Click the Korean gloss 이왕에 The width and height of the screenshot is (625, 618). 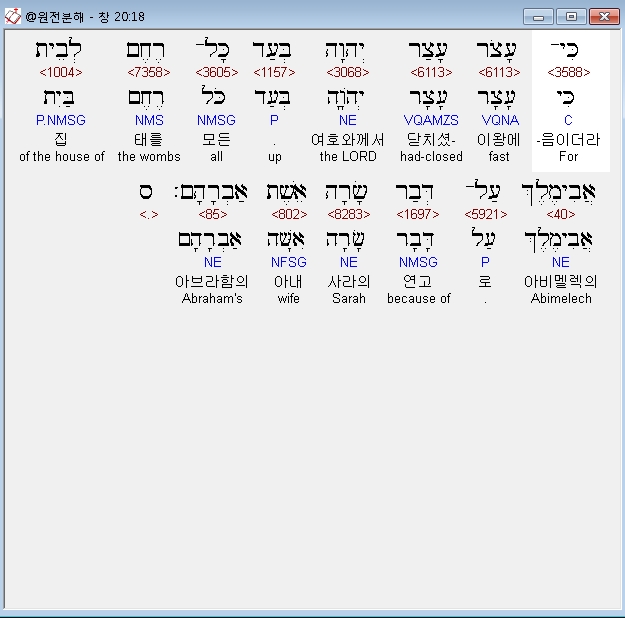(499, 140)
